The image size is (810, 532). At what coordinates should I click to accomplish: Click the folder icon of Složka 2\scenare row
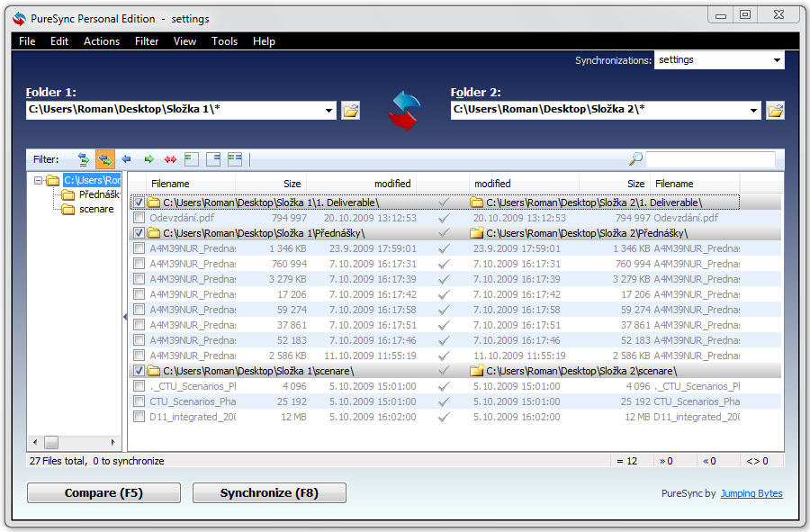pyautogui.click(x=477, y=370)
